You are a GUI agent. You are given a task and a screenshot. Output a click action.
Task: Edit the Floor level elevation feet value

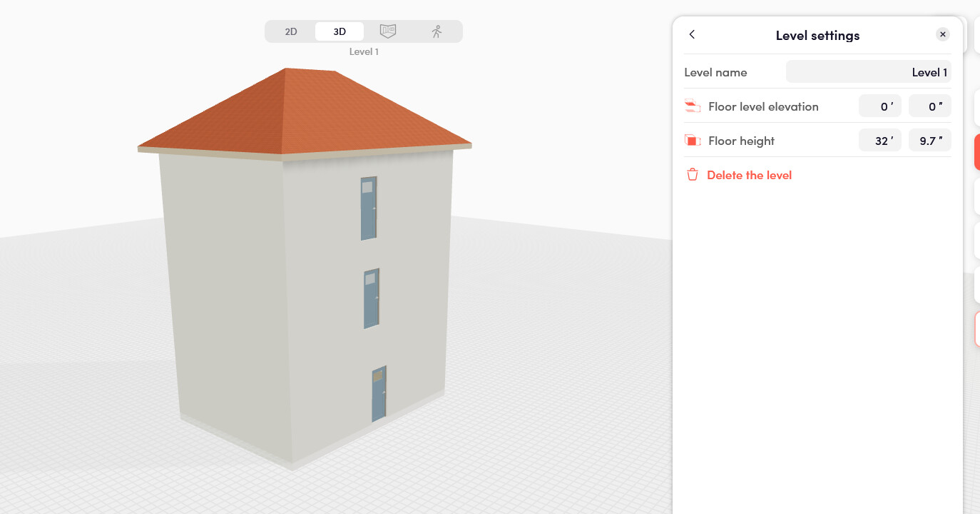coord(879,106)
